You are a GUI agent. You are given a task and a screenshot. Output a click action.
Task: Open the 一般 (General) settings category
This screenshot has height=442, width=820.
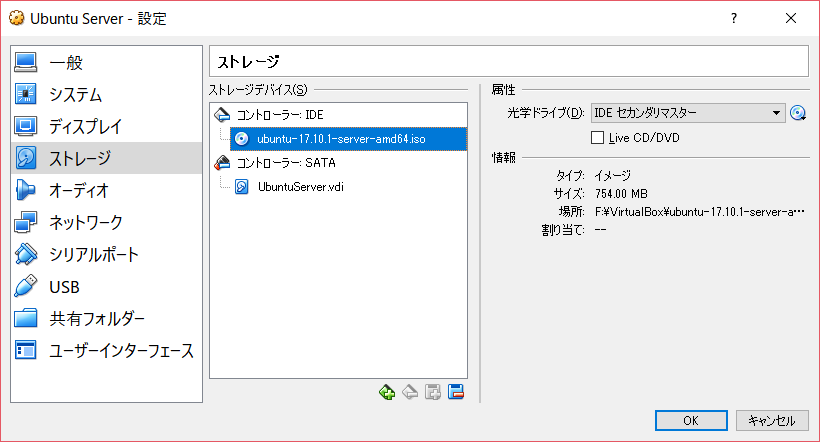point(106,63)
